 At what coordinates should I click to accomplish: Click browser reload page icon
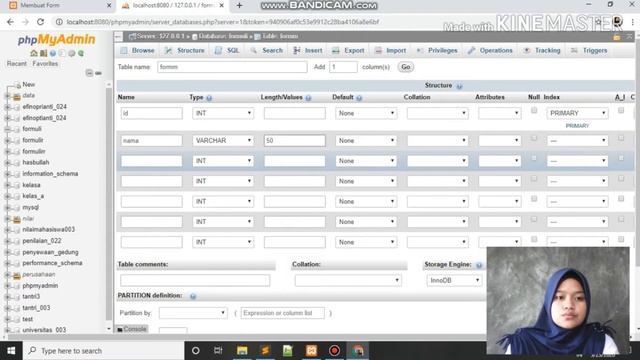point(40,22)
